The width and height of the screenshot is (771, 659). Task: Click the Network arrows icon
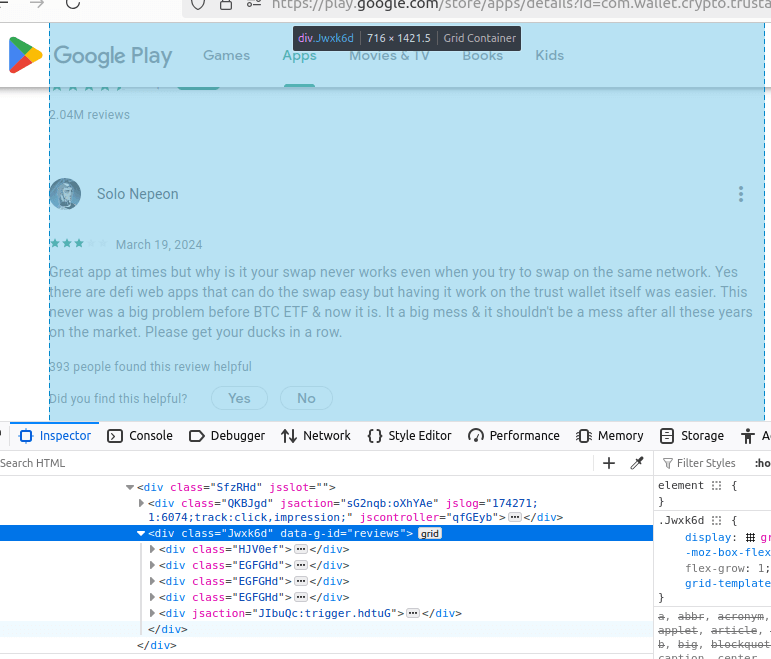tap(289, 436)
